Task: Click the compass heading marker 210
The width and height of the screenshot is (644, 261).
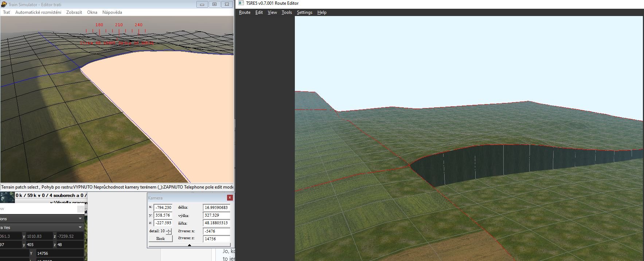Action: 119,25
